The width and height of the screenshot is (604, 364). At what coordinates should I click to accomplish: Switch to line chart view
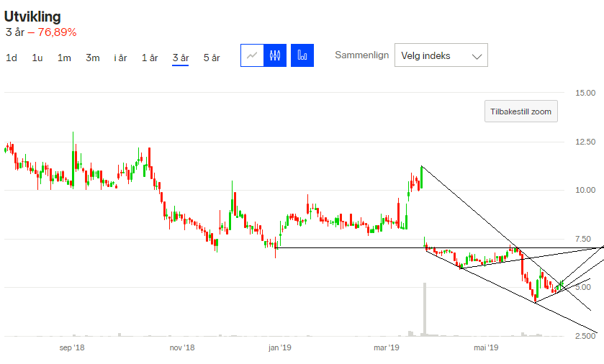click(x=252, y=55)
